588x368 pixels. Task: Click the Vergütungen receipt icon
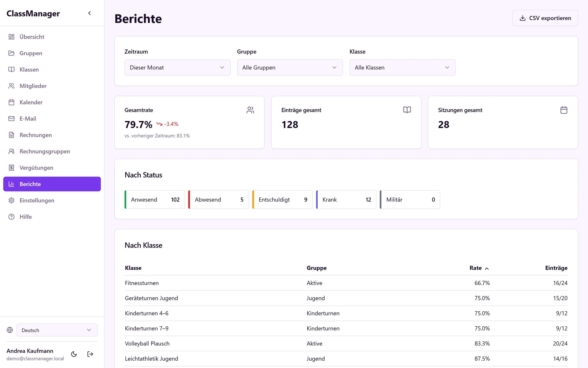(11, 167)
